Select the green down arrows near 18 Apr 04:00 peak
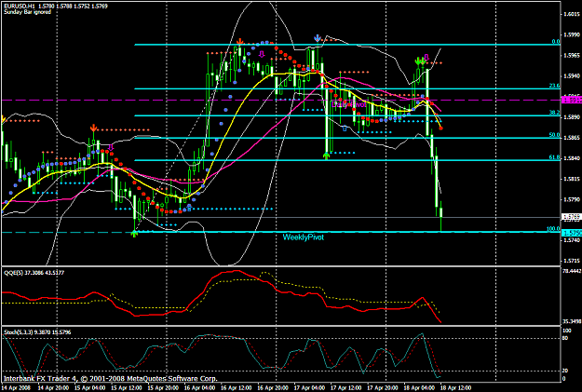Viewport: 582px width, 392px height. 420,61
